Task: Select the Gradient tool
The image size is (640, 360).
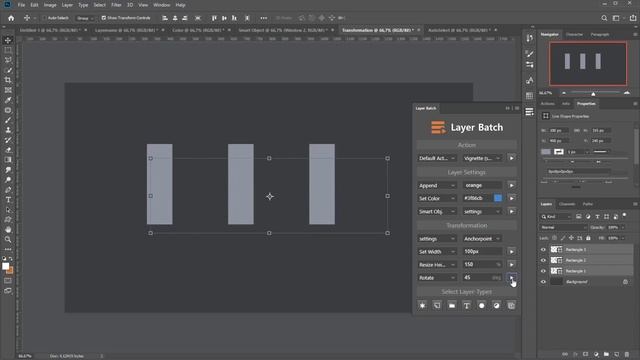Action: 8,160
